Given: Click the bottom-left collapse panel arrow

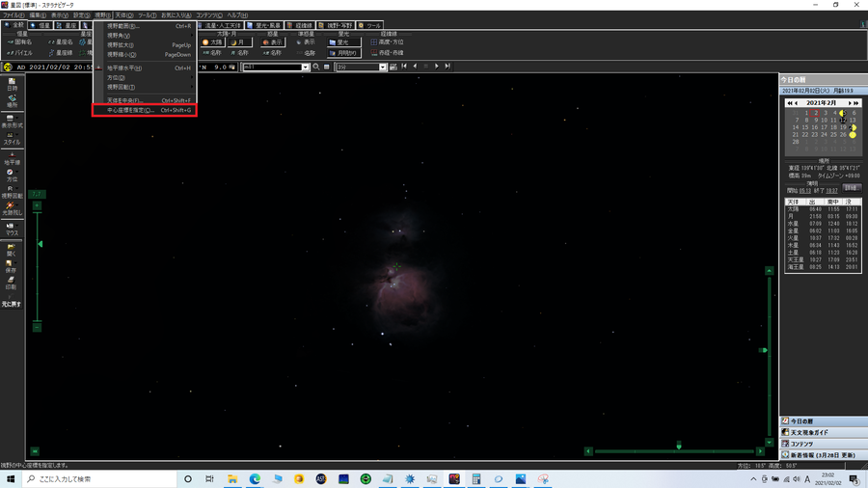Looking at the screenshot, I should tap(35, 451).
